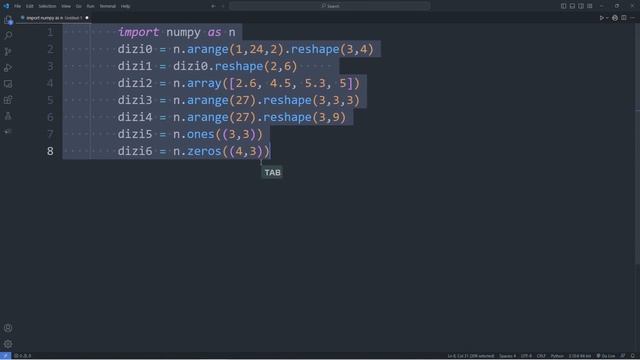640x360 pixels.
Task: Open the Customize Layout icon
Action: click(x=590, y=6)
